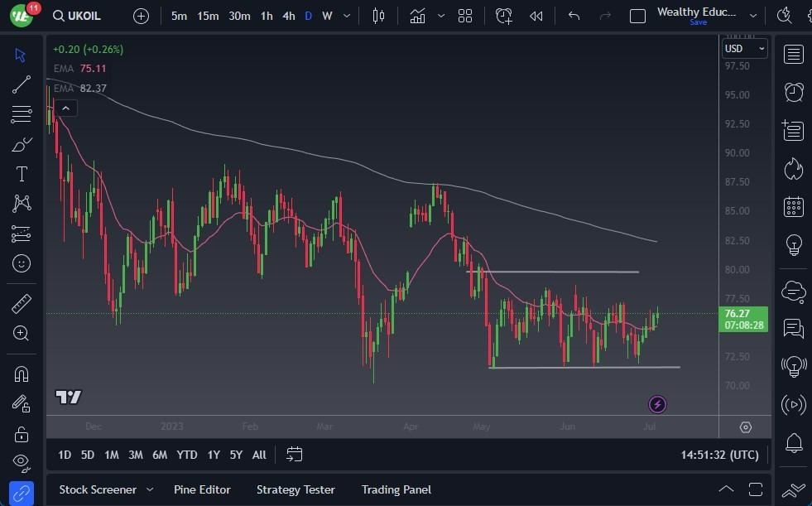Open the alerts alarm clock panel
812x506 pixels.
pos(794,92)
